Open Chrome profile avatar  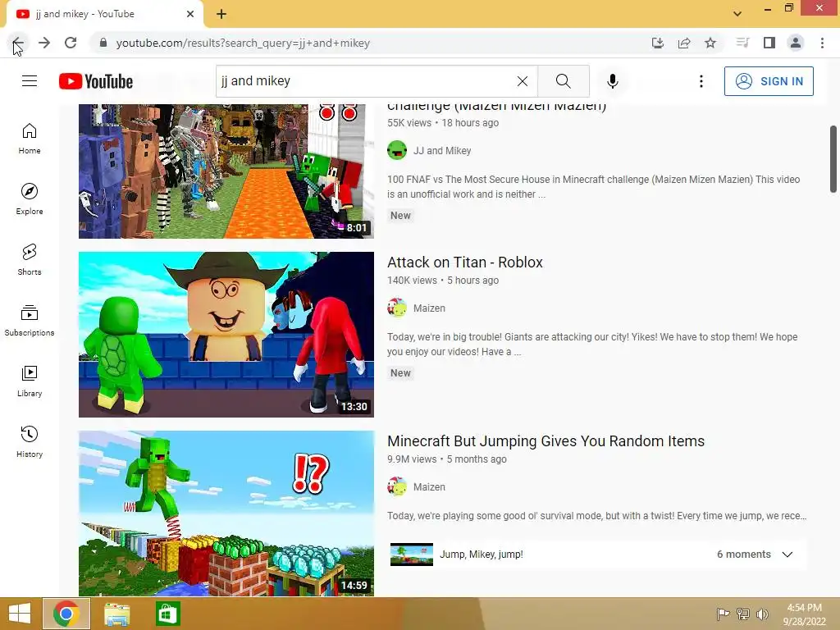click(x=796, y=43)
